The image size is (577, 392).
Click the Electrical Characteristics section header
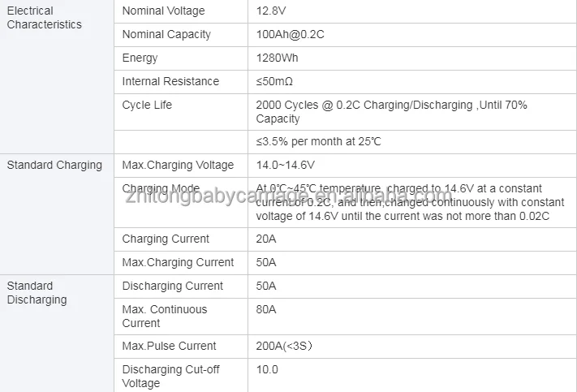(x=44, y=18)
